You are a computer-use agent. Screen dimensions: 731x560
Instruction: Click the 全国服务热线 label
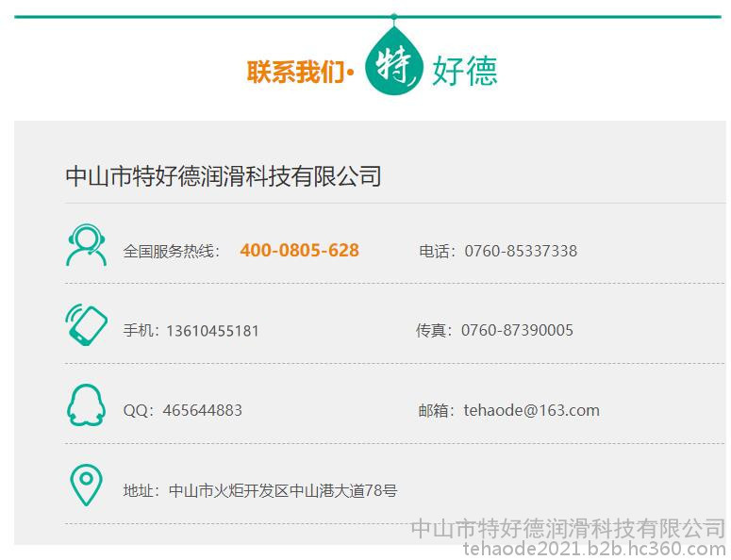171,251
